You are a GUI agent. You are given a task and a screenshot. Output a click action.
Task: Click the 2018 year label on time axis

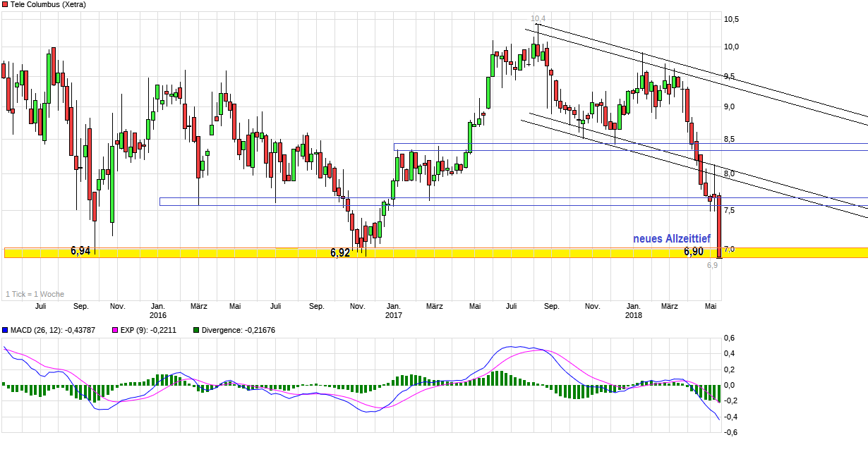point(634,315)
